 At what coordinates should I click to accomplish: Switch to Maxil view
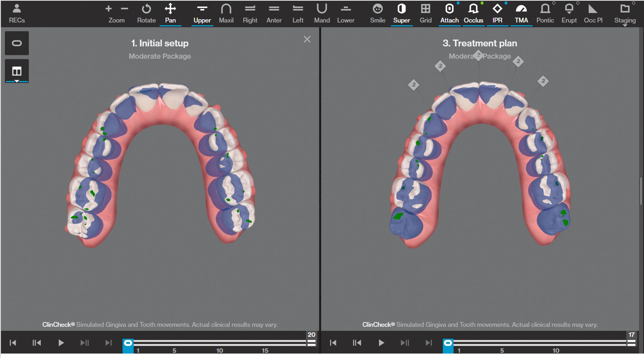[x=226, y=14]
